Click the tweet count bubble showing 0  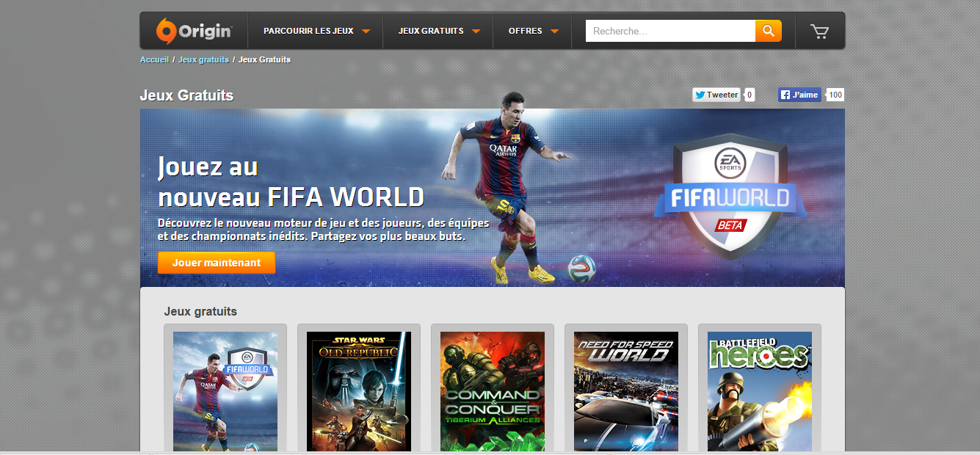749,95
